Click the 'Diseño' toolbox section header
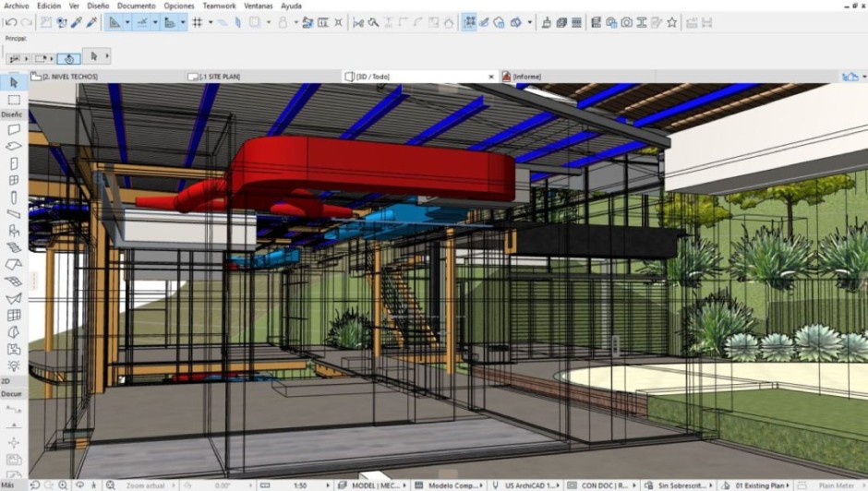 click(12, 114)
